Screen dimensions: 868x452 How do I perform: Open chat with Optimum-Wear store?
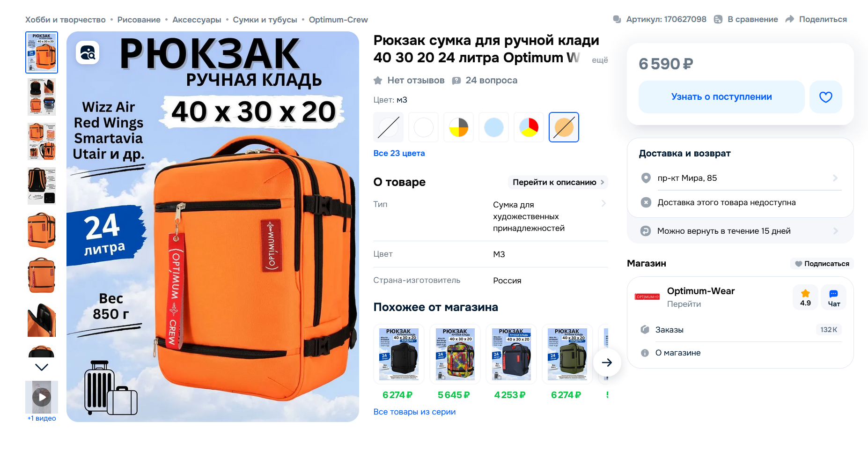[x=834, y=297]
